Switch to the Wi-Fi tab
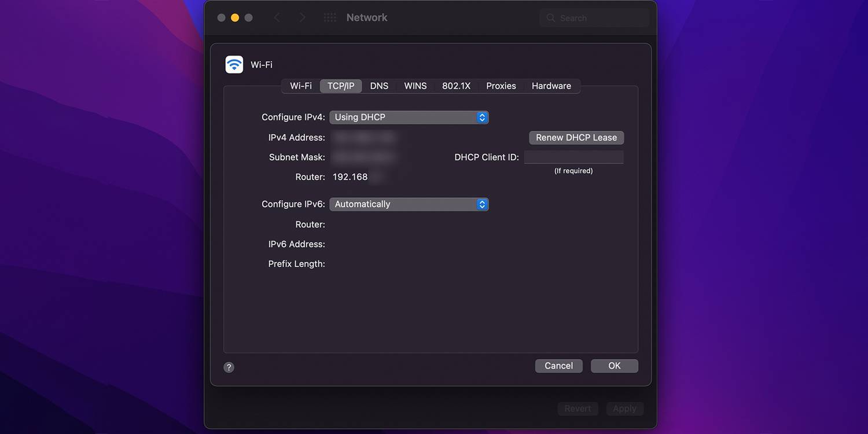This screenshot has height=434, width=868. pyautogui.click(x=301, y=86)
